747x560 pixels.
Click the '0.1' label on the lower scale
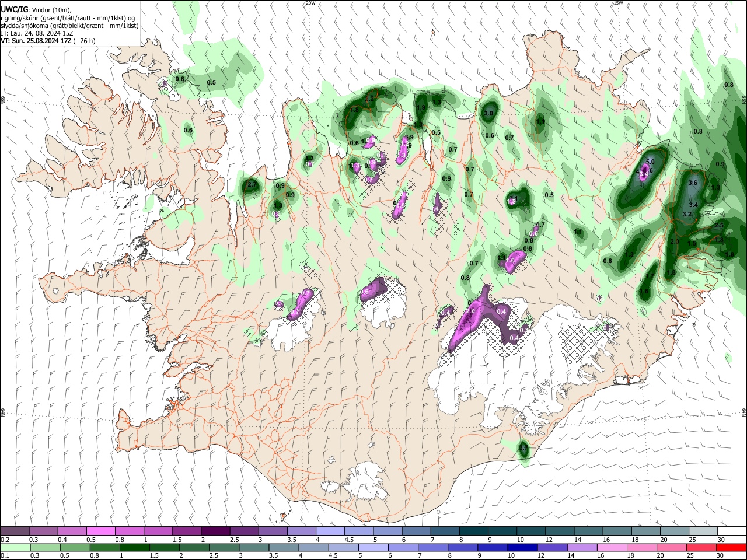tap(5, 556)
